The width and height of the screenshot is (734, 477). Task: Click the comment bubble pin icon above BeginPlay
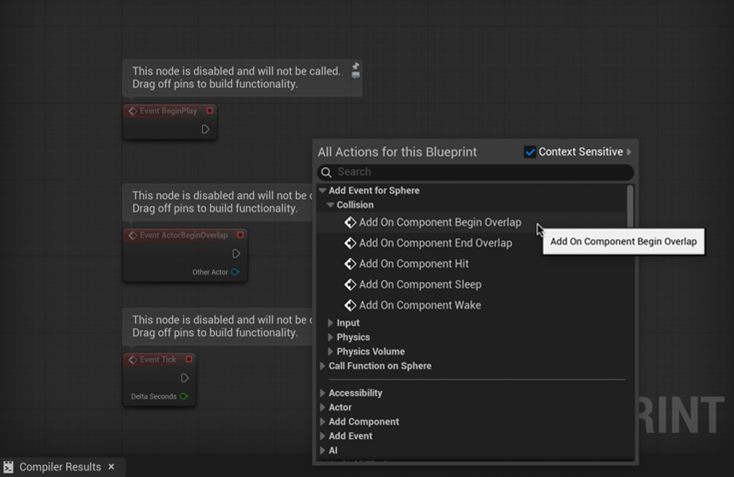tap(355, 70)
